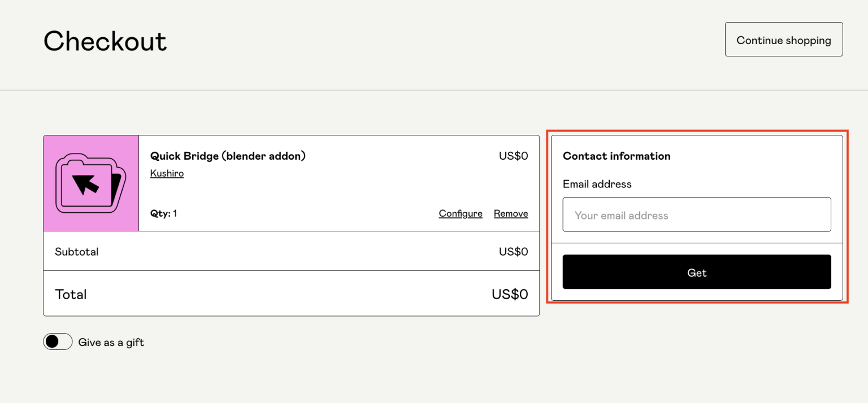Click the Total row label
868x403 pixels.
pyautogui.click(x=71, y=294)
